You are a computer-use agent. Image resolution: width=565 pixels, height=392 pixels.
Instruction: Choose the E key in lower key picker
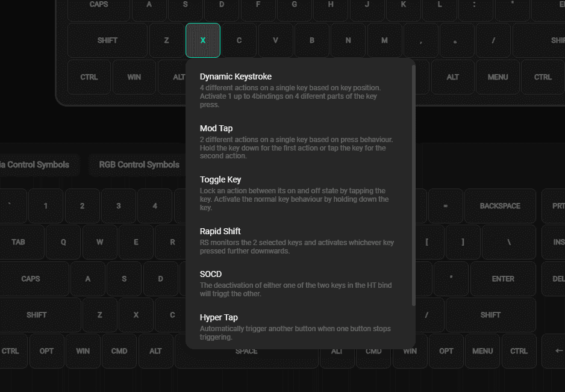click(136, 242)
